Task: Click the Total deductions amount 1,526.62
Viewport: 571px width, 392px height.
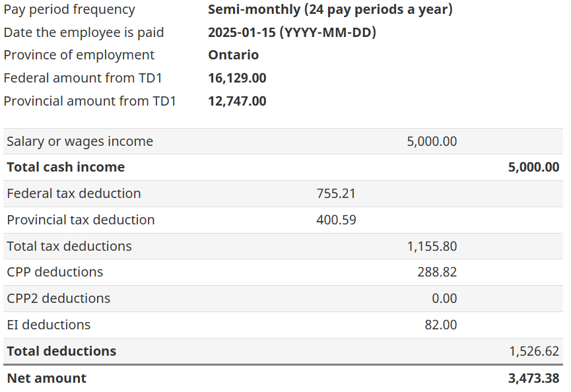Action: pyautogui.click(x=534, y=351)
